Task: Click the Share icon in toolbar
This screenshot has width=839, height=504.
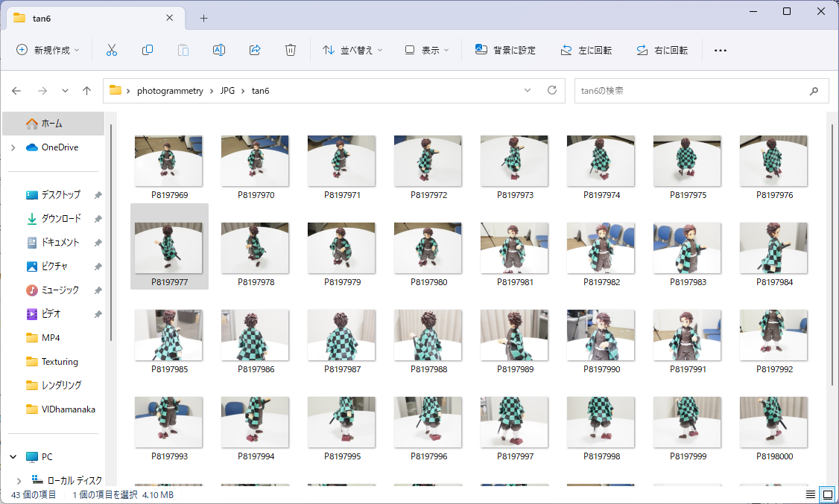Action: coord(255,50)
